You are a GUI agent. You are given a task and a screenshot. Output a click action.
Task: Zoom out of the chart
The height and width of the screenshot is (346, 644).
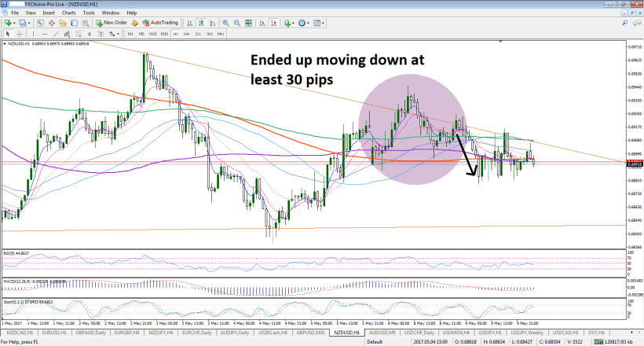(x=237, y=23)
